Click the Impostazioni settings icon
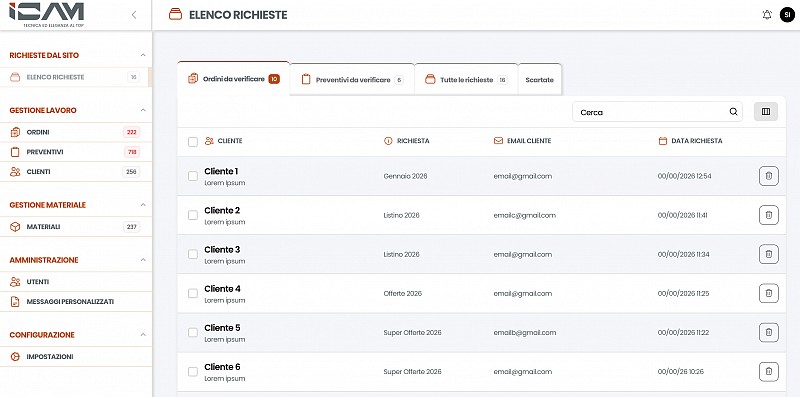 pos(15,357)
